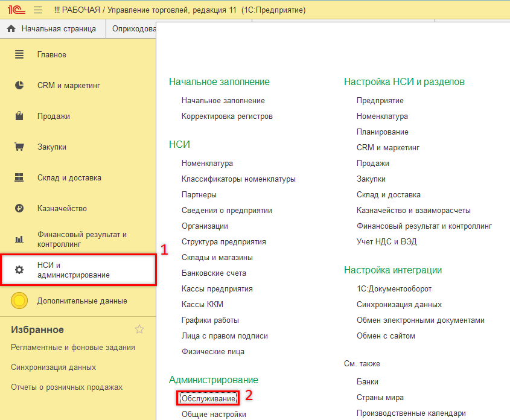Open Классификаторы номенклатуры
The width and height of the screenshot is (510, 420).
238,179
